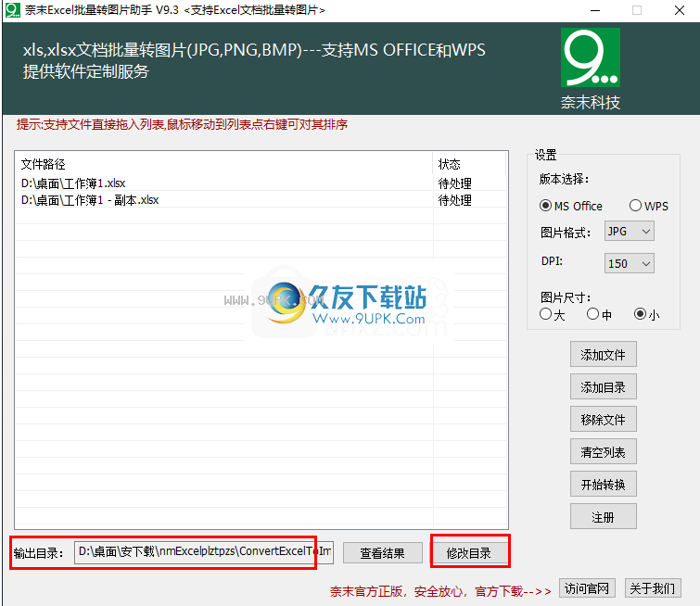
Task: Start conversion with 开始转换 button
Action: pos(604,485)
